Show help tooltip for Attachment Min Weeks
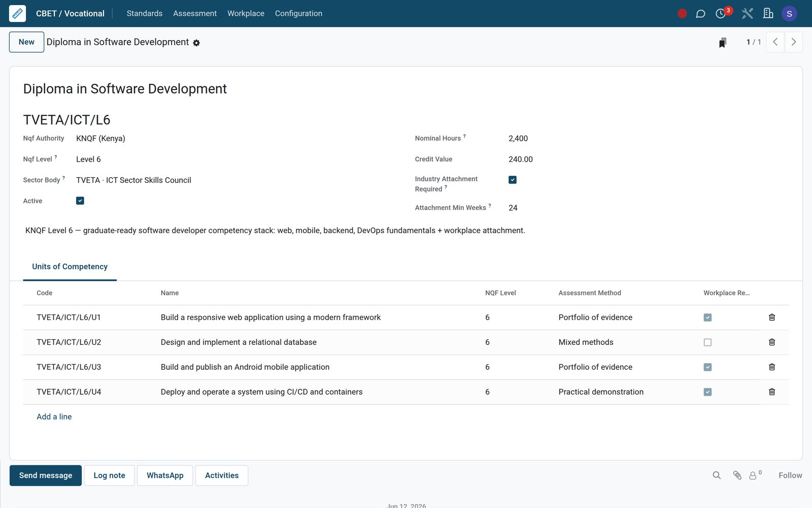812x508 pixels. pos(490,206)
